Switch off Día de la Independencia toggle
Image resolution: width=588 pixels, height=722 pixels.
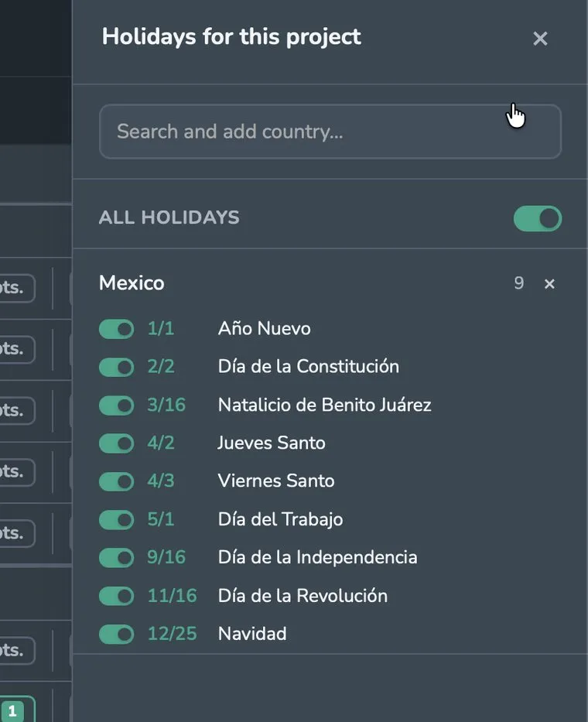click(x=117, y=558)
